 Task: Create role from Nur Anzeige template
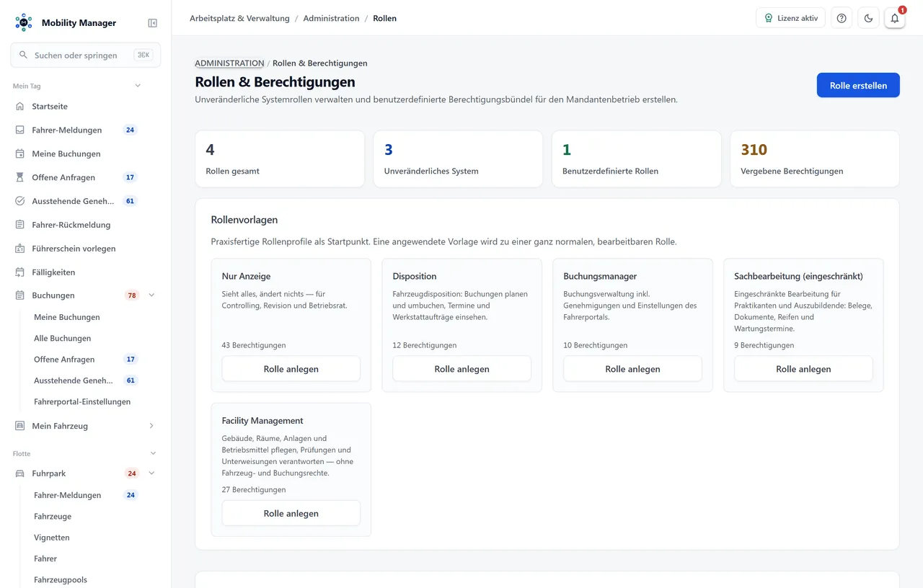291,369
